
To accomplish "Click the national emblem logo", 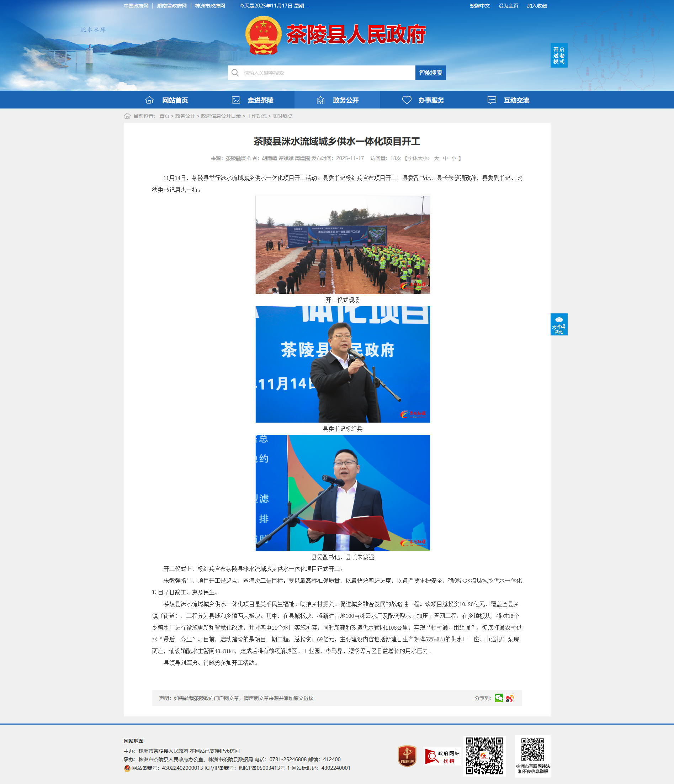I will click(263, 35).
